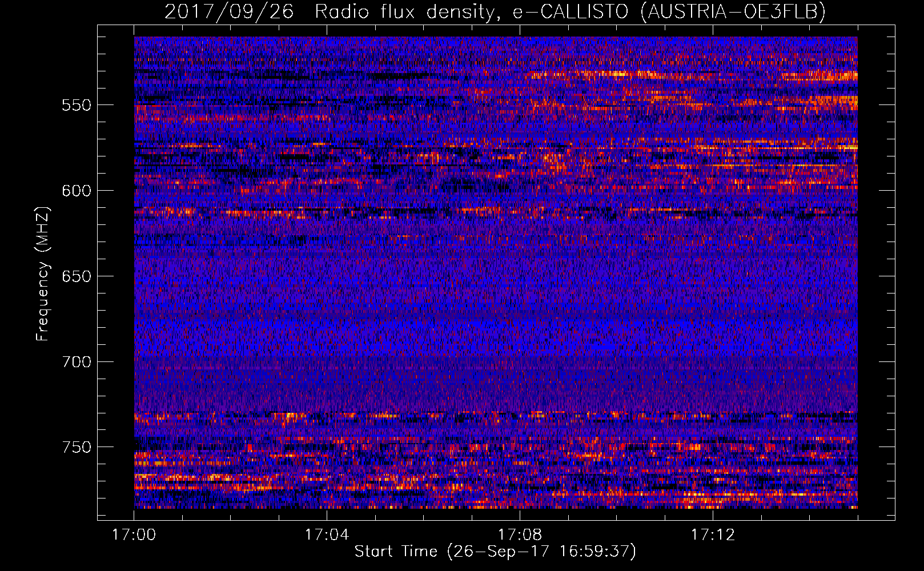924x571 pixels.
Task: Click the 550 frequency axis label
Action: tap(77, 106)
